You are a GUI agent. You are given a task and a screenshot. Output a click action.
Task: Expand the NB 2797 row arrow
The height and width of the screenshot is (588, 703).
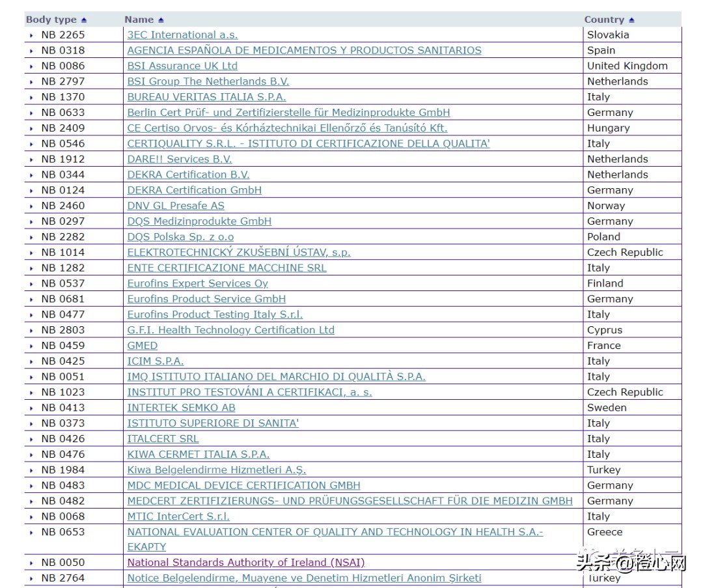tap(31, 82)
